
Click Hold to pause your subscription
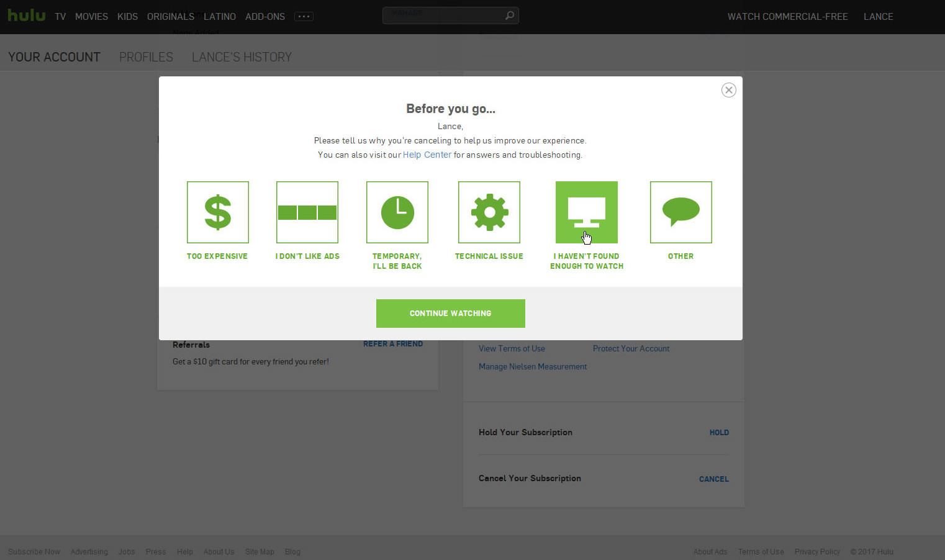point(718,432)
